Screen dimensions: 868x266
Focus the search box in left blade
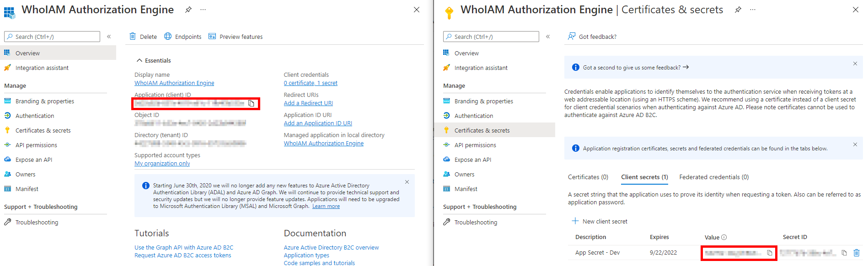52,37
